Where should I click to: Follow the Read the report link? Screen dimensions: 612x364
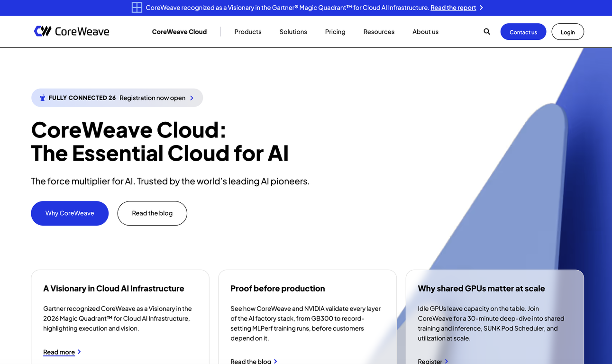pos(453,8)
